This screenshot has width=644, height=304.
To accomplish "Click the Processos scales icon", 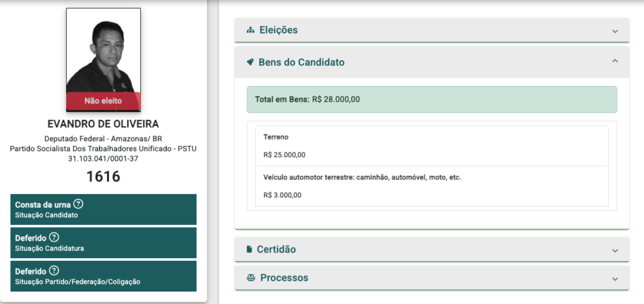I will coord(250,278).
